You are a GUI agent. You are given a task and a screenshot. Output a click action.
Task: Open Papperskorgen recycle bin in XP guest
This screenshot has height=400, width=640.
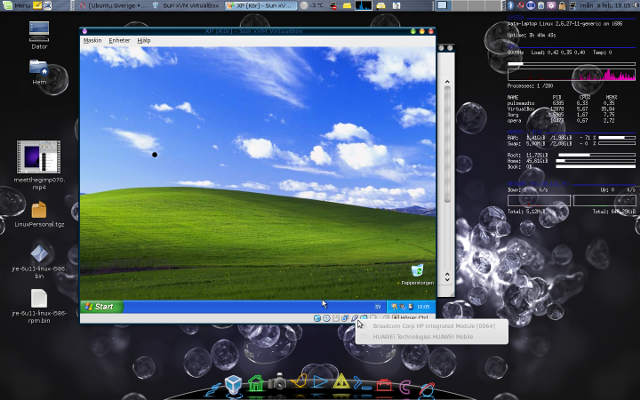click(x=418, y=274)
